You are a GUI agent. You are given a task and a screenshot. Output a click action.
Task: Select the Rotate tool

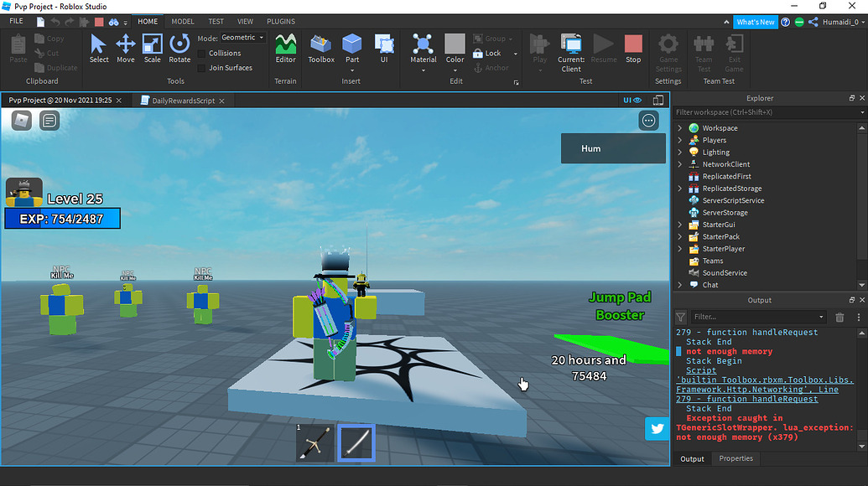(179, 48)
